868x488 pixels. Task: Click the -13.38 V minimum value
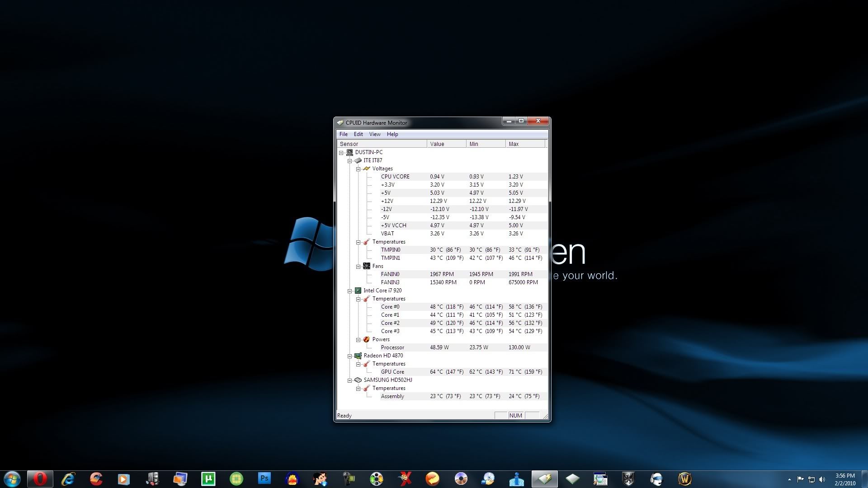pos(479,217)
